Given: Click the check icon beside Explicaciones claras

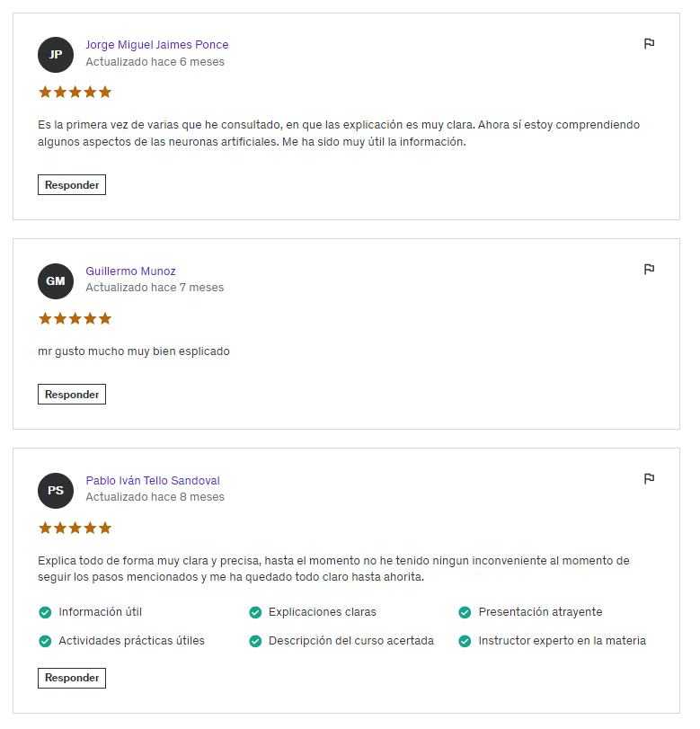Looking at the screenshot, I should pyautogui.click(x=255, y=612).
